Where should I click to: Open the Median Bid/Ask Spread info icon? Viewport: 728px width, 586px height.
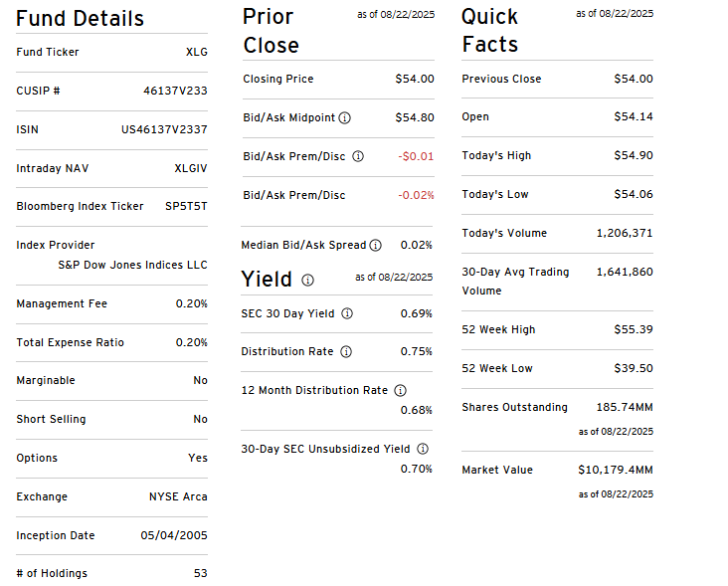375,245
